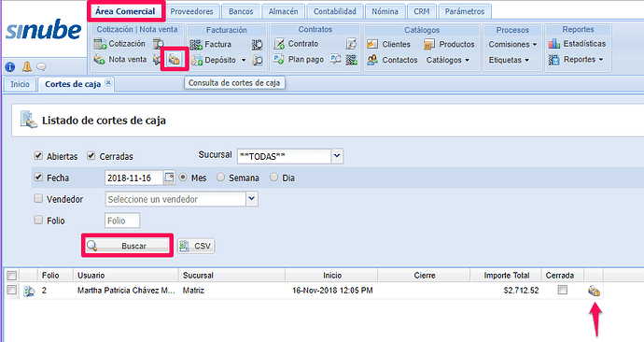Switch to the Almacén tab
This screenshot has width=644, height=342.
[x=284, y=11]
